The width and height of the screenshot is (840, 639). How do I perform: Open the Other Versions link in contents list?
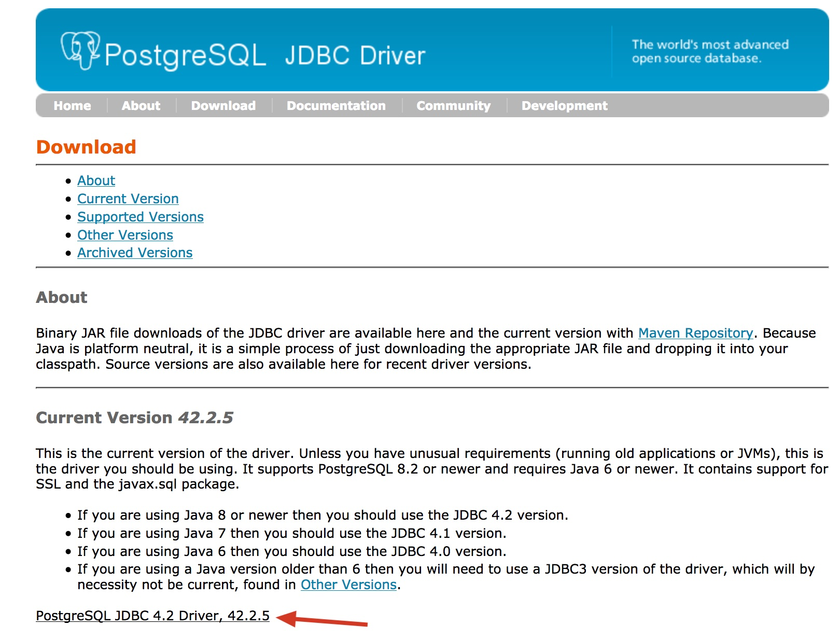(125, 235)
